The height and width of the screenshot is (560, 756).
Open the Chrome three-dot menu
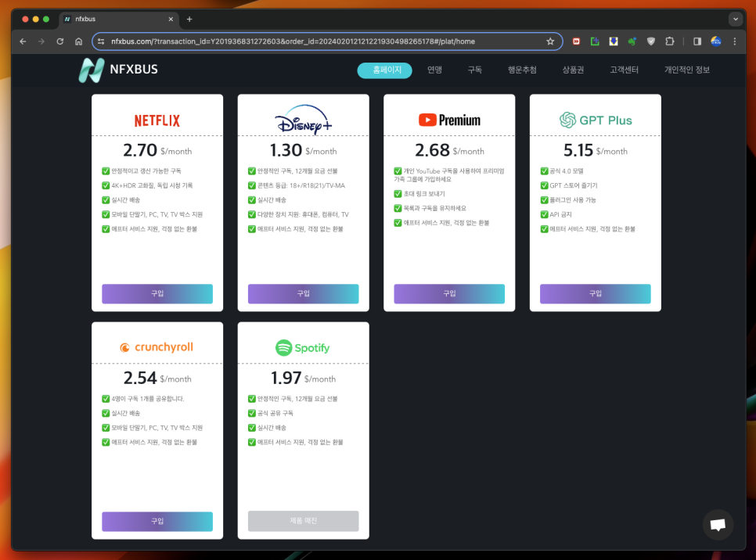[735, 41]
